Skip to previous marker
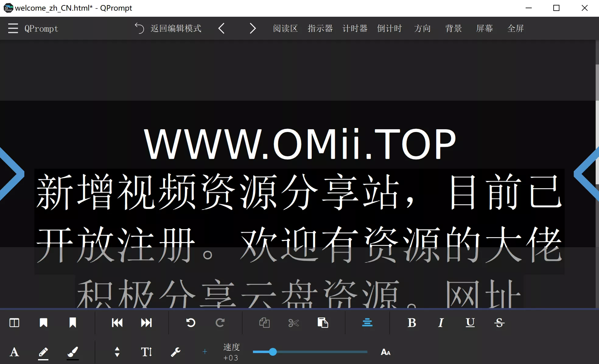599x364 pixels. pos(117,323)
